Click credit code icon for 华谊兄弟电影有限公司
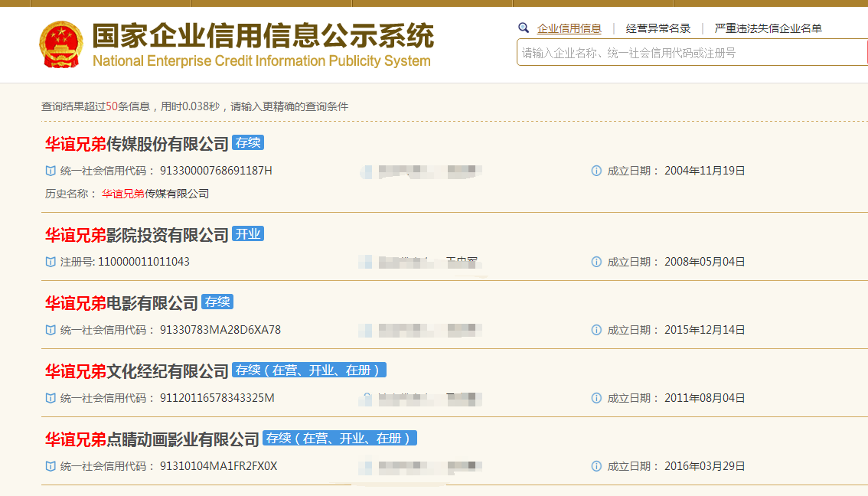Viewport: 868px width, 496px height. click(51, 330)
